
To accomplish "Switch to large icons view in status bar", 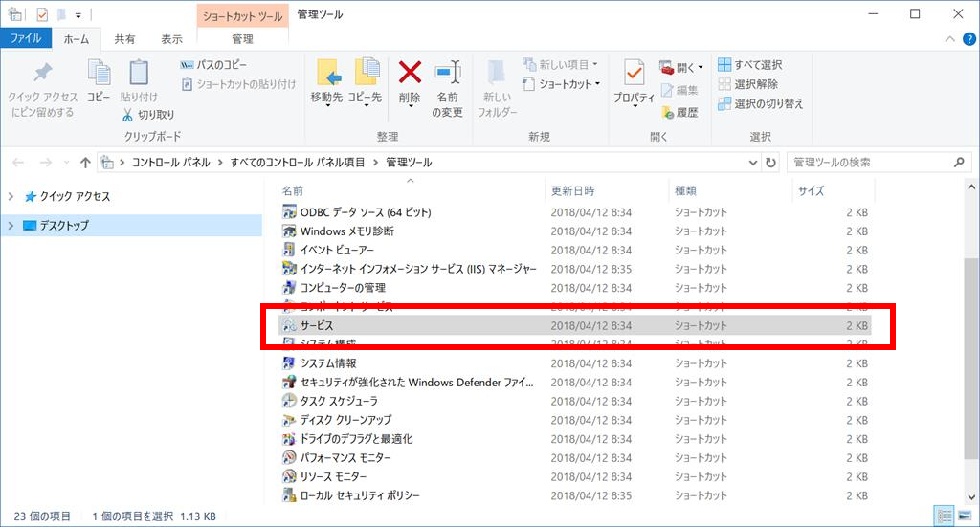I will [965, 516].
